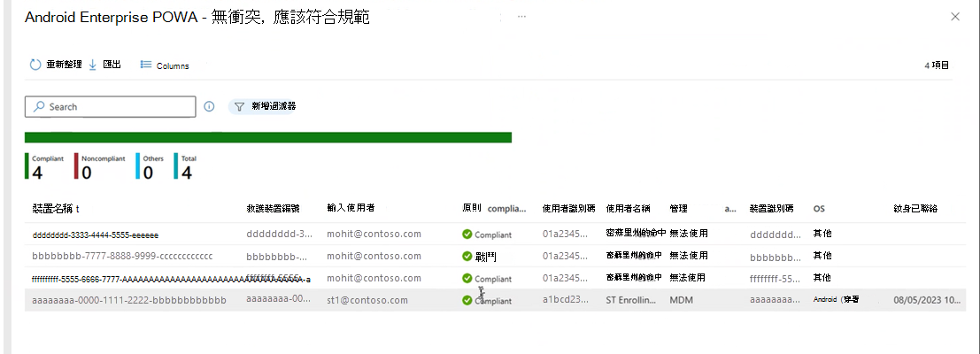Click device ID cell ffffffff-55...
Viewport: 980px width, 354px height.
coord(775,279)
